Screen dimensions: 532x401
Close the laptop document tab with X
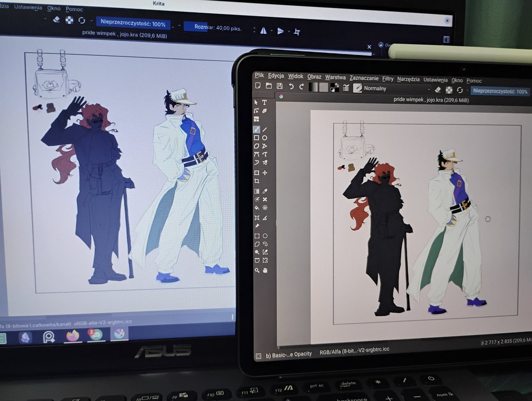coord(369,47)
